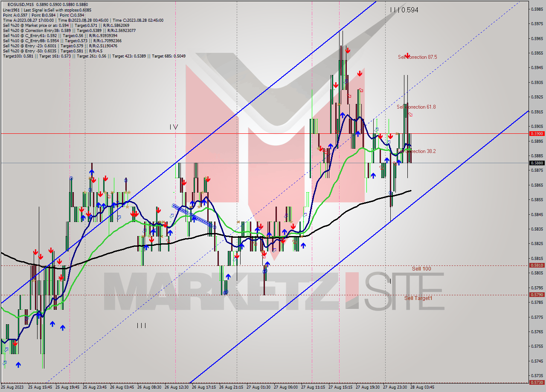Click the 0.5955 price axis label

(537, 53)
